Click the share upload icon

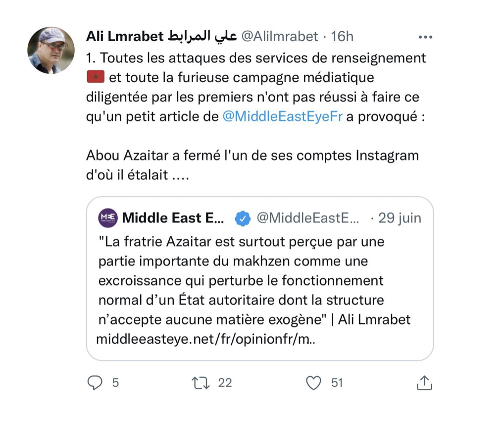424,383
